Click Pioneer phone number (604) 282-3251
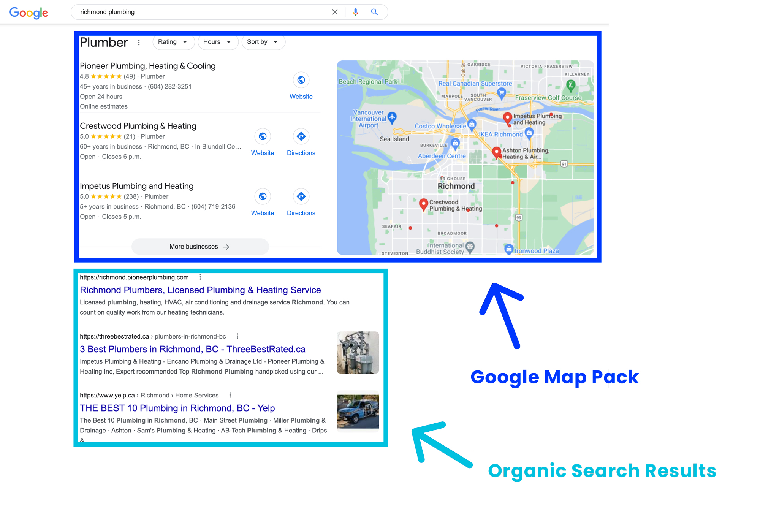Image resolution: width=760 pixels, height=532 pixels. pyautogui.click(x=169, y=87)
